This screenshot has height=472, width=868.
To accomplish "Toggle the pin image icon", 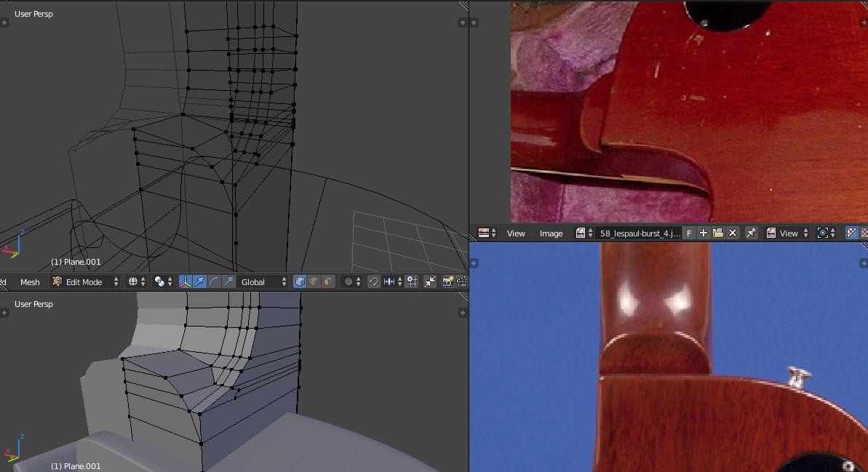I will pos(751,233).
